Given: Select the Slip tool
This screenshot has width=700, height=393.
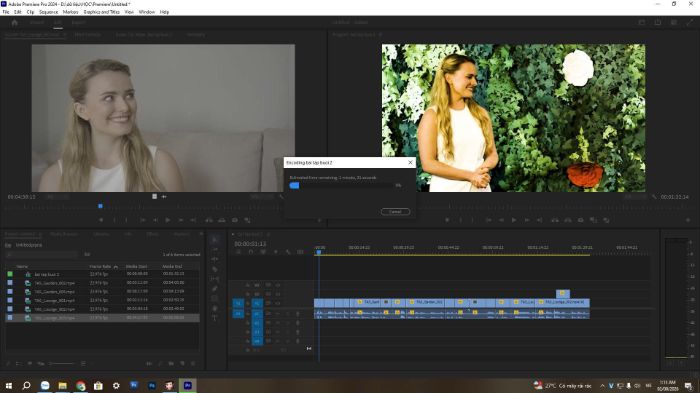Looking at the screenshot, I should [x=215, y=279].
